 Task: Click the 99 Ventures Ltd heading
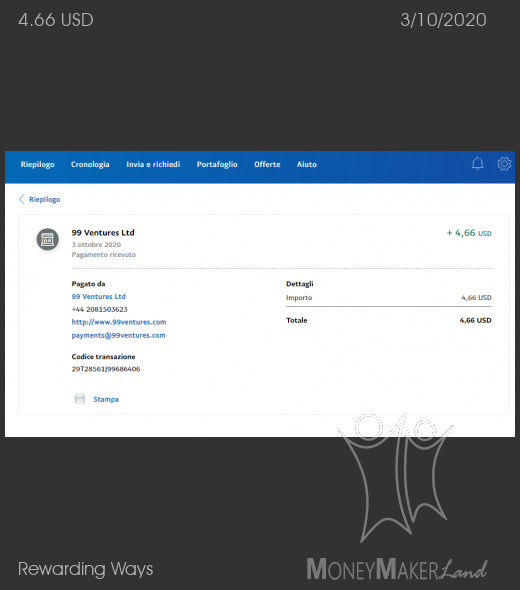[103, 233]
